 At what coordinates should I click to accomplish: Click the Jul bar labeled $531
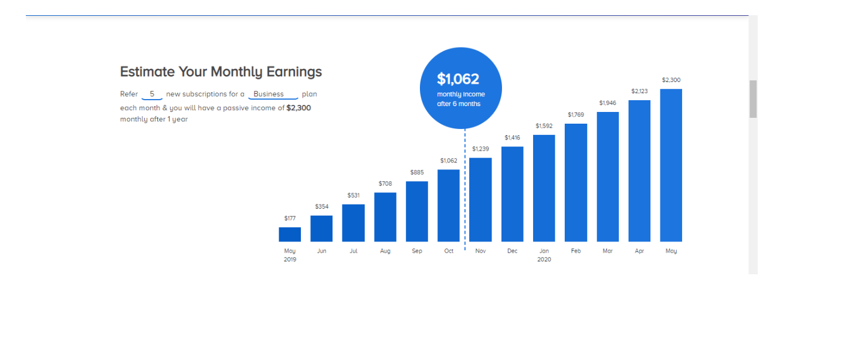pyautogui.click(x=353, y=223)
